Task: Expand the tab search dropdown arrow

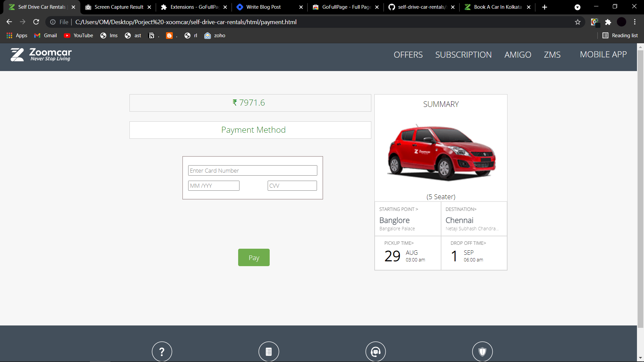Action: click(x=577, y=7)
